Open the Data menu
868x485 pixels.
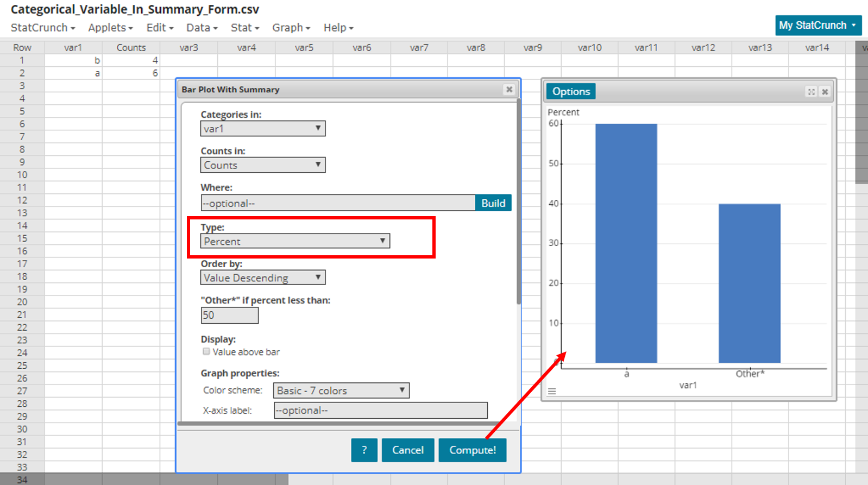click(x=202, y=28)
